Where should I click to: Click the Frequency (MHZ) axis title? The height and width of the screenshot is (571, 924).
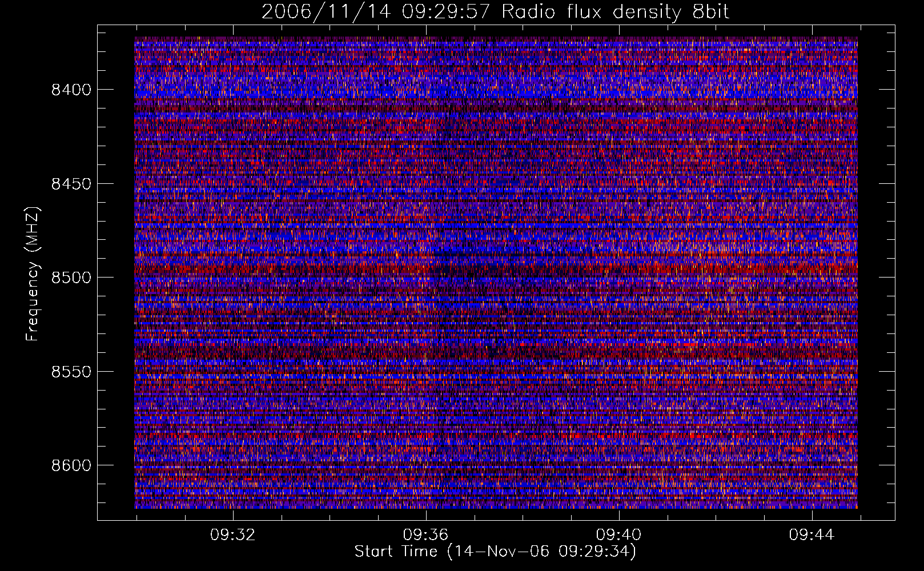(x=33, y=274)
